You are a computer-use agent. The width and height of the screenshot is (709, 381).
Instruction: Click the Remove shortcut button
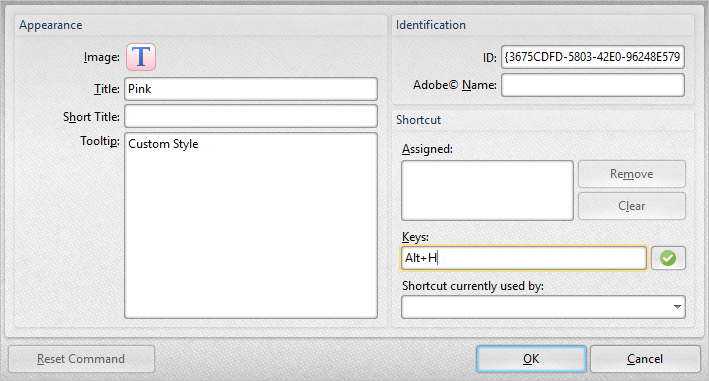click(632, 174)
